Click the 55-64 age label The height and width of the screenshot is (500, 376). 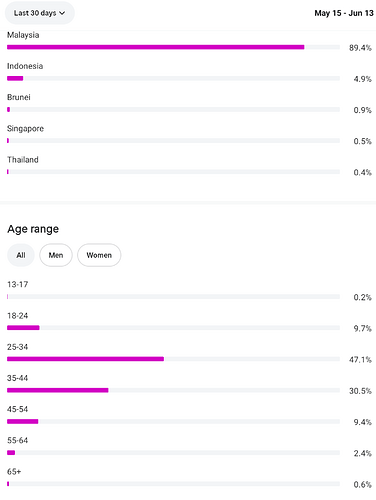pos(17,440)
